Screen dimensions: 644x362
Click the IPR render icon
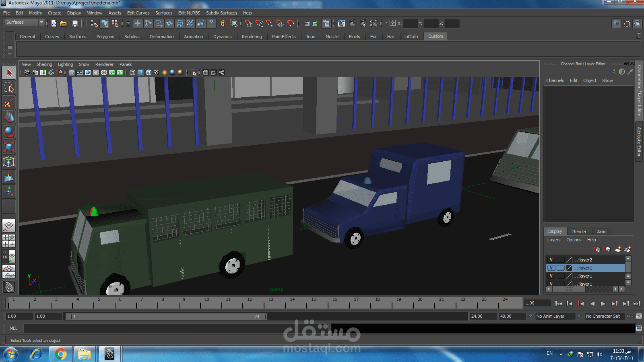point(363,23)
